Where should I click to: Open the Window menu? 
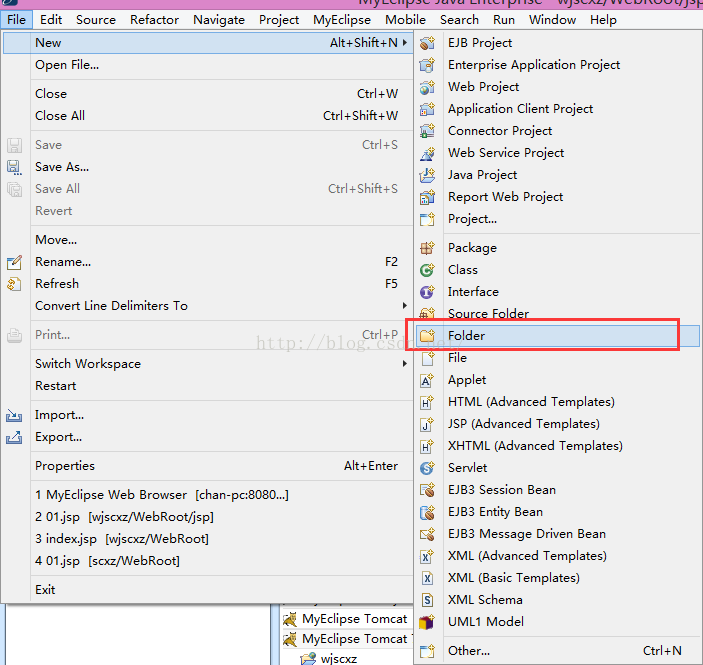coord(552,20)
